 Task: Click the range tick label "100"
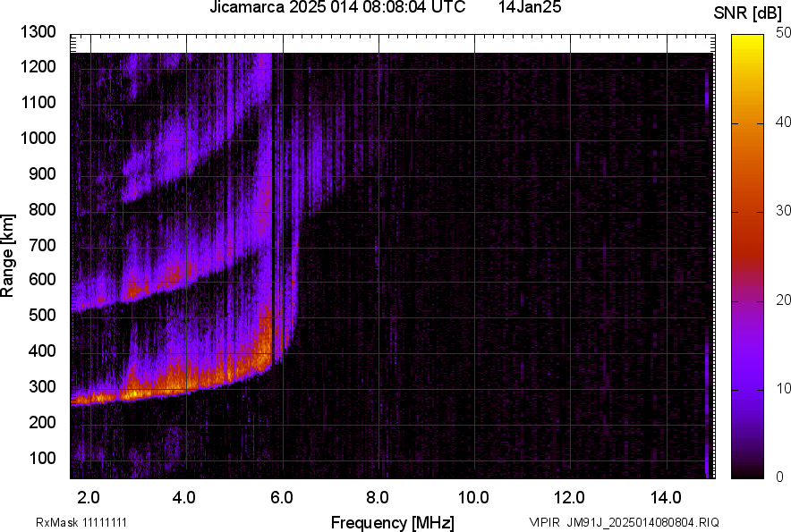coord(42,458)
